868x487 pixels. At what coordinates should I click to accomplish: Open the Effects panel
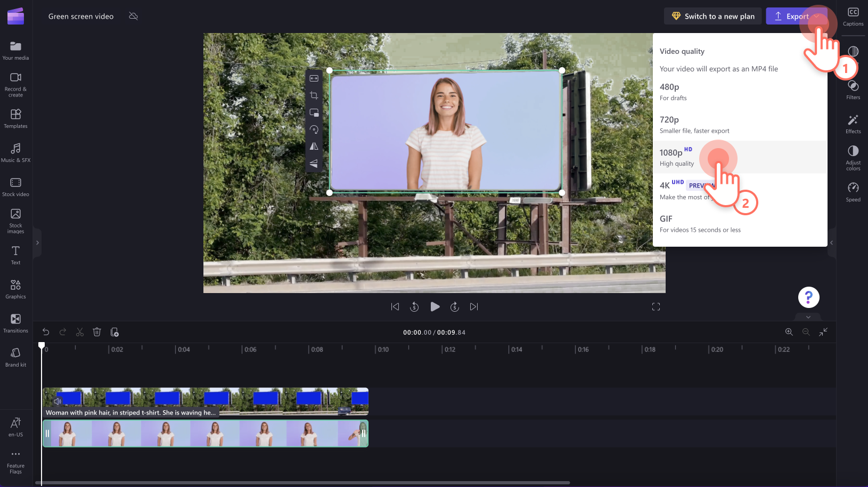(x=853, y=124)
